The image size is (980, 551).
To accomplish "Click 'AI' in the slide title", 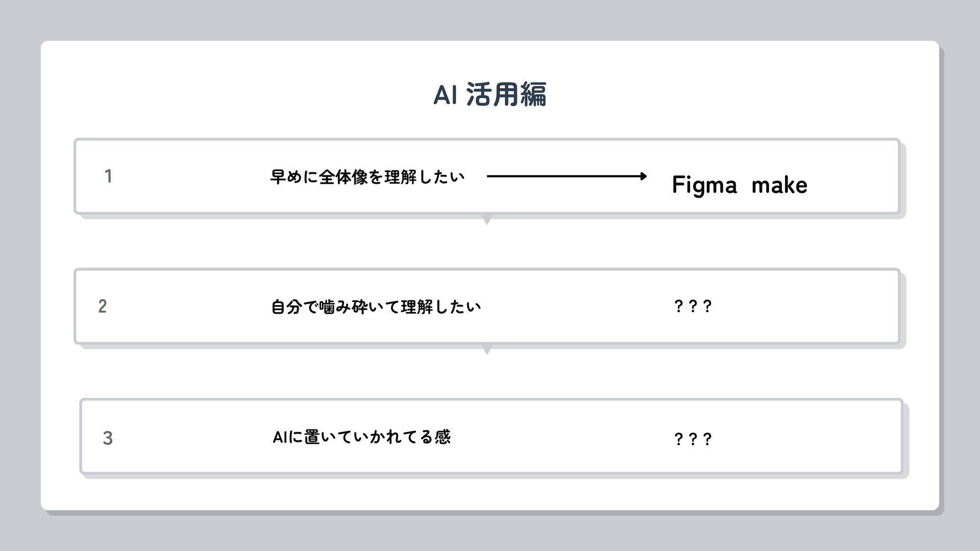I will (x=445, y=95).
